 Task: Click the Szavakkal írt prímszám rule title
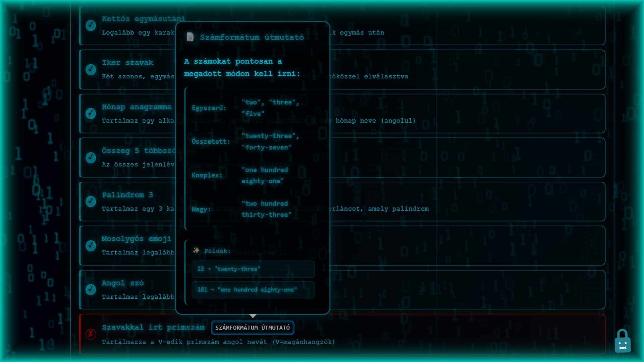153,327
